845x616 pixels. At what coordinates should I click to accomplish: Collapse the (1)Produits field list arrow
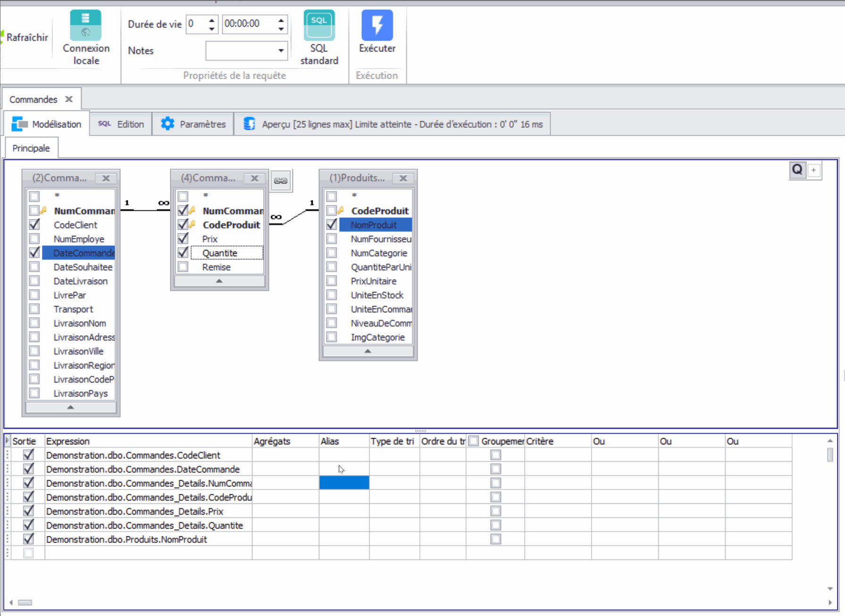(x=368, y=351)
